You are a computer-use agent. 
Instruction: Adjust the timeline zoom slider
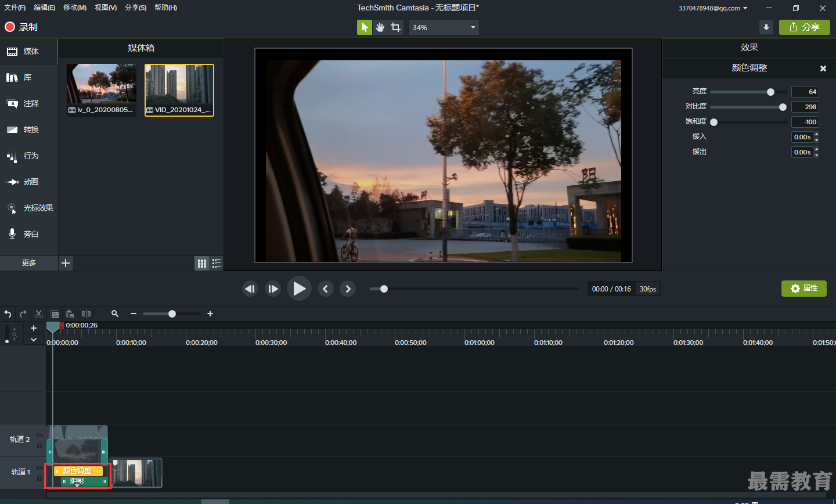[x=172, y=314]
